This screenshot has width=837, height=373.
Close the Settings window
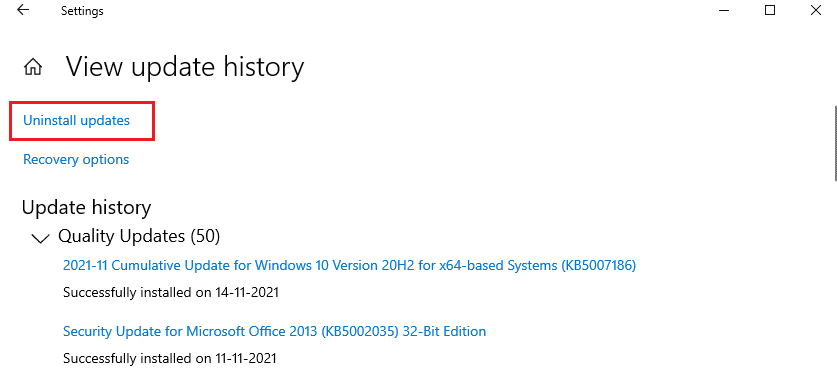coord(816,10)
